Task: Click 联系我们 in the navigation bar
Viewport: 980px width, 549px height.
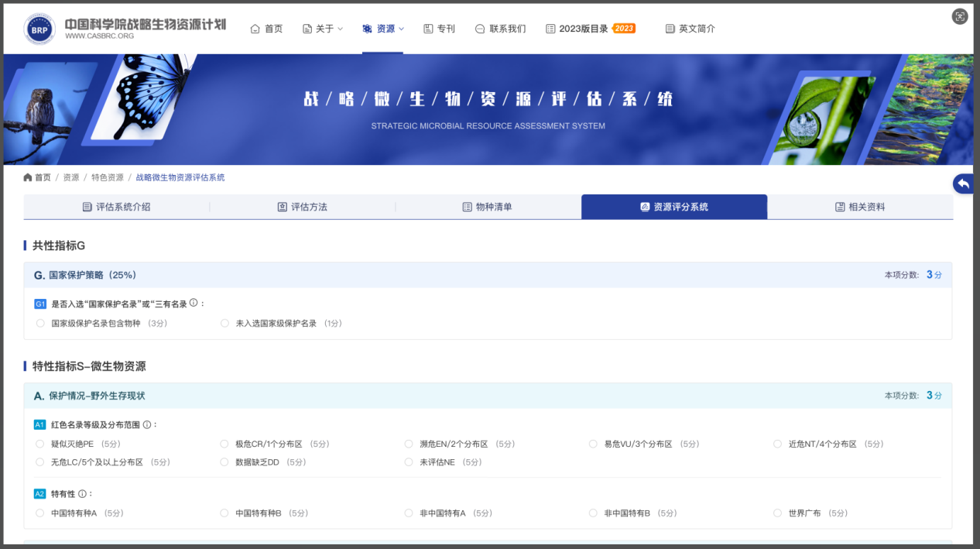Action: pyautogui.click(x=500, y=29)
